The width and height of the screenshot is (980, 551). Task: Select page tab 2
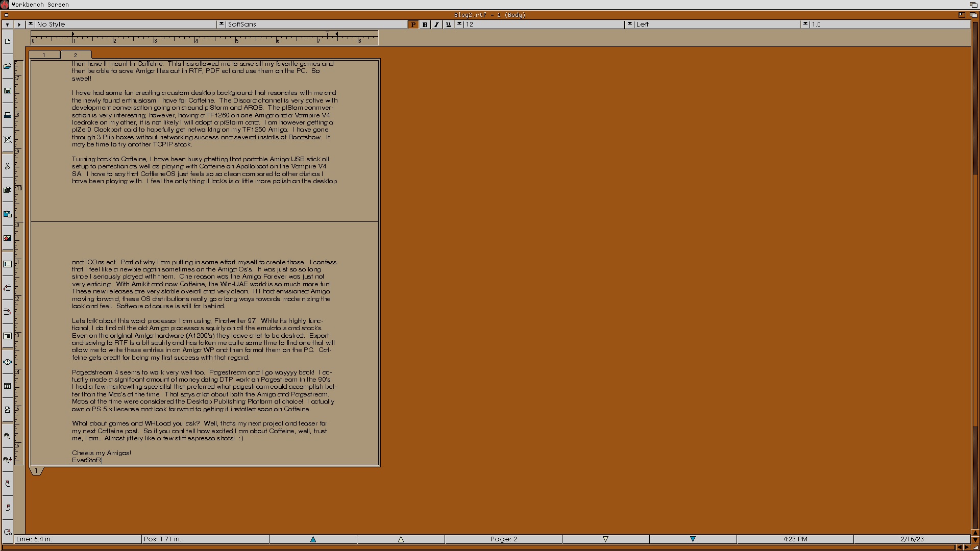tap(76, 55)
